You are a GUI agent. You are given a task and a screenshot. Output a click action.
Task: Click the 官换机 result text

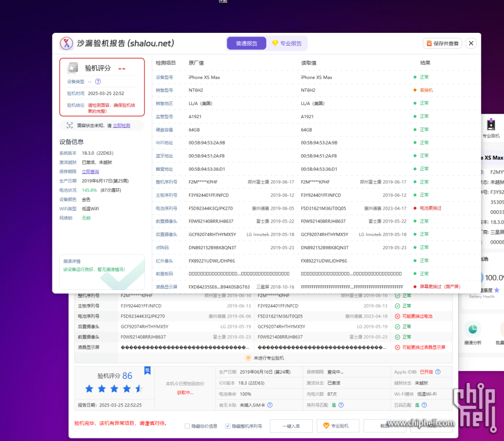[426, 90]
